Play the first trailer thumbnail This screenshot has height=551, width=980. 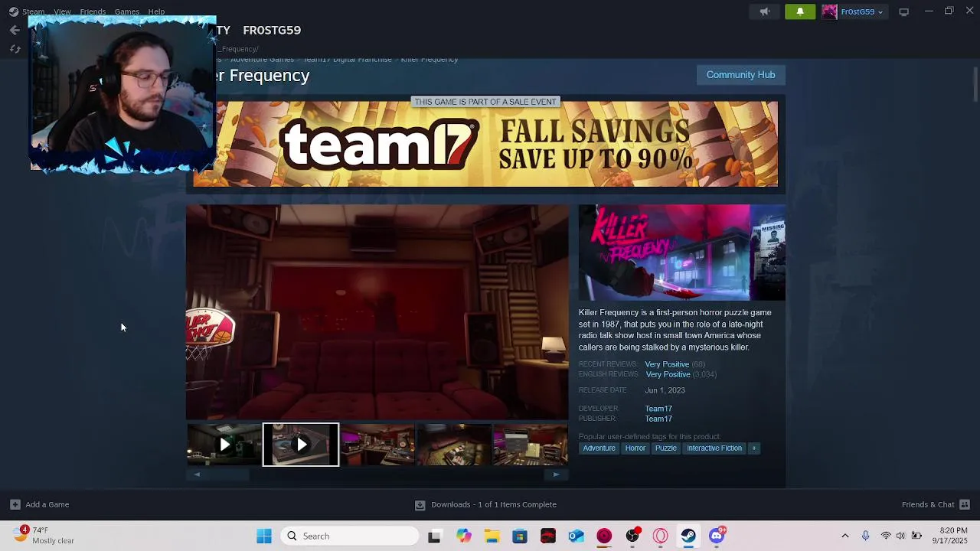224,444
